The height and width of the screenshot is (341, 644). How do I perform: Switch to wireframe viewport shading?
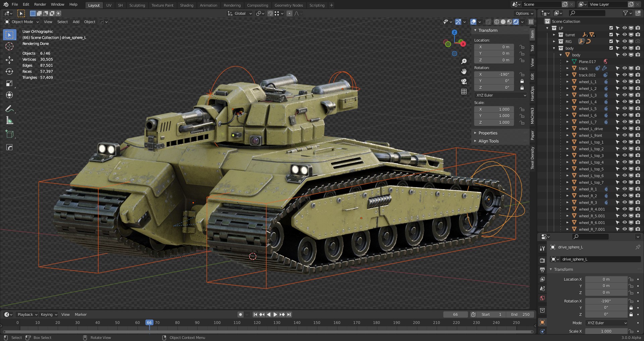[x=497, y=22]
